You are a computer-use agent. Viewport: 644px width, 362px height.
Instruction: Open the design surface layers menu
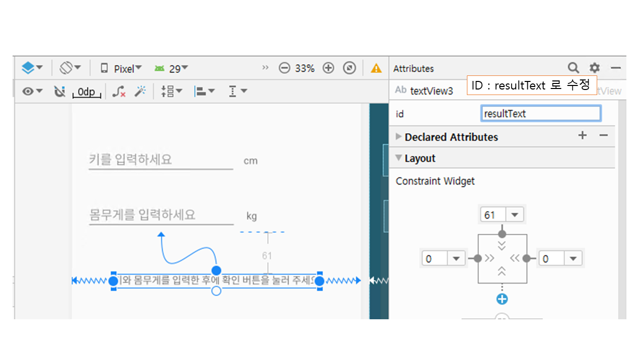[32, 68]
